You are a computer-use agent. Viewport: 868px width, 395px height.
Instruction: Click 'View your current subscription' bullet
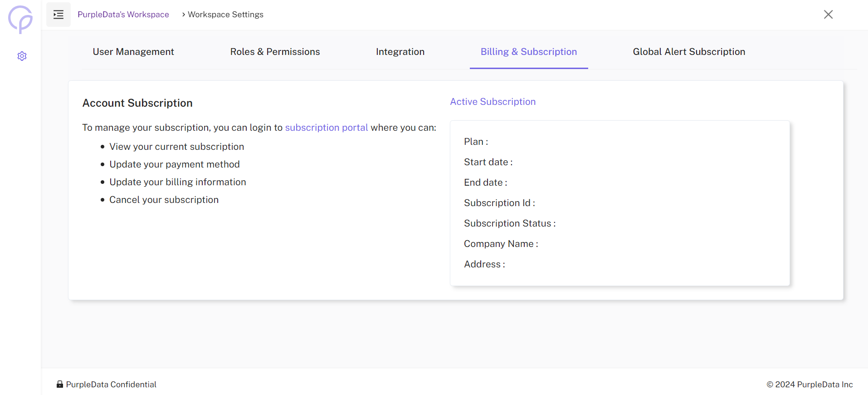click(x=177, y=147)
